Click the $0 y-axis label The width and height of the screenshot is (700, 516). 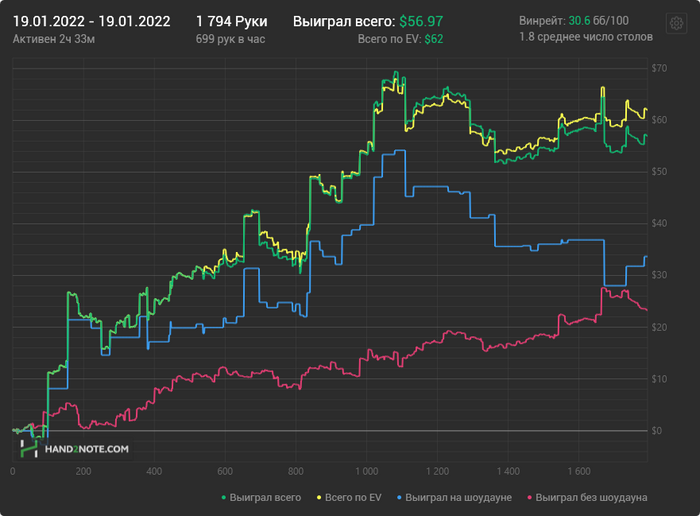[657, 431]
